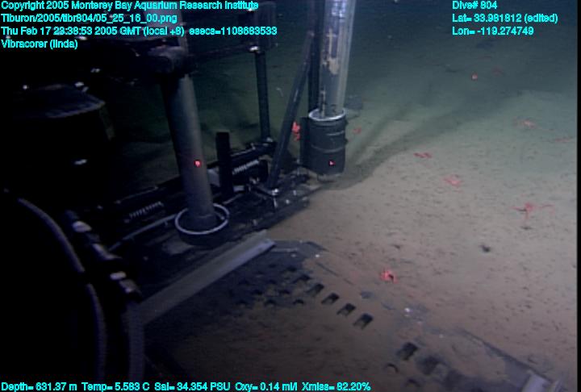Screen dimensions: 581x392
Task: Click the copyright line 'Copyright 2005 Monterey Bay Aquarium Research Institute'
Action: point(130,6)
